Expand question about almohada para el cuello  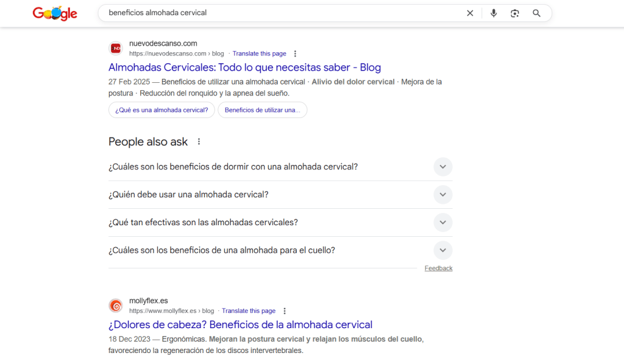pyautogui.click(x=443, y=250)
